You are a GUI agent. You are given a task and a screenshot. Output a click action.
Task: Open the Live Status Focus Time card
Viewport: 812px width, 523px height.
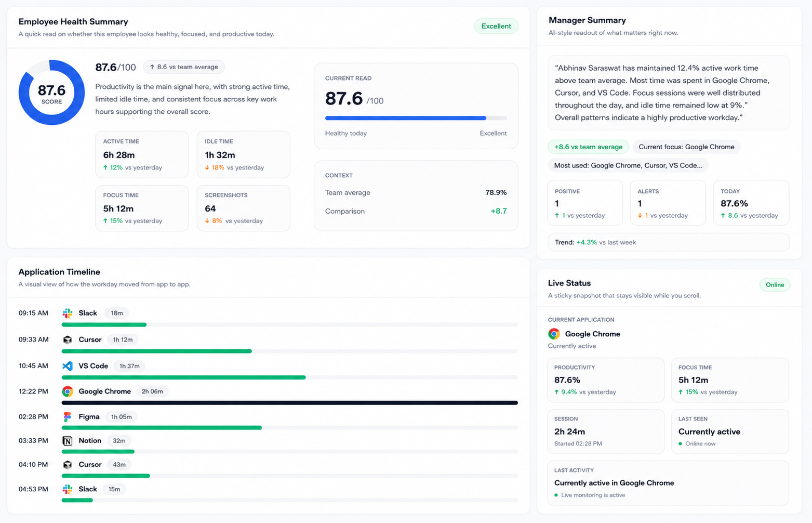pyautogui.click(x=730, y=380)
